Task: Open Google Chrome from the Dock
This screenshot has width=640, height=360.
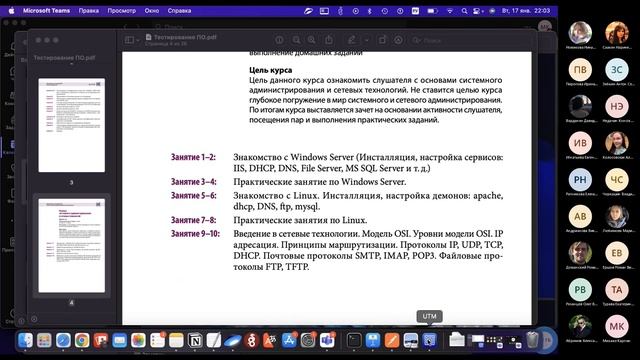Action: pos(82,340)
